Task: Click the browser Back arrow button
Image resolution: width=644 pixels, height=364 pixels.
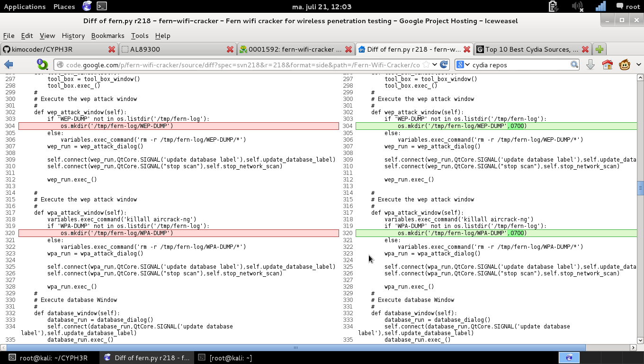Action: [9, 65]
